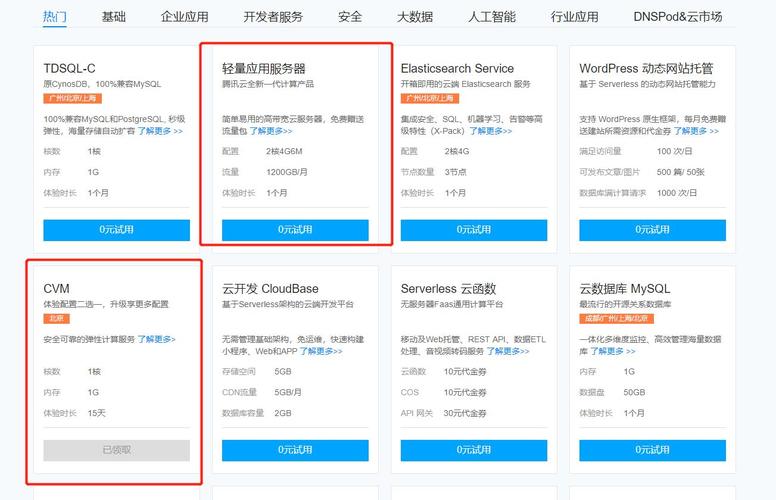
Task: Click subtitle 体验配置二选一，升级享更多配置
Action: (106, 304)
